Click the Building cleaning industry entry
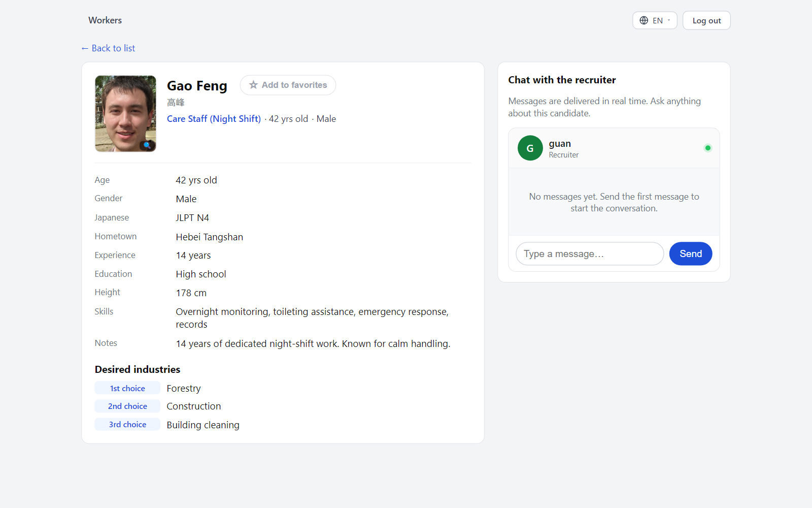 [203, 425]
